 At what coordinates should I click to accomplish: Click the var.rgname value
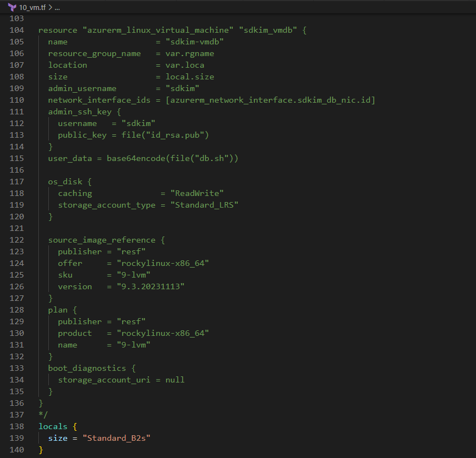[190, 53]
